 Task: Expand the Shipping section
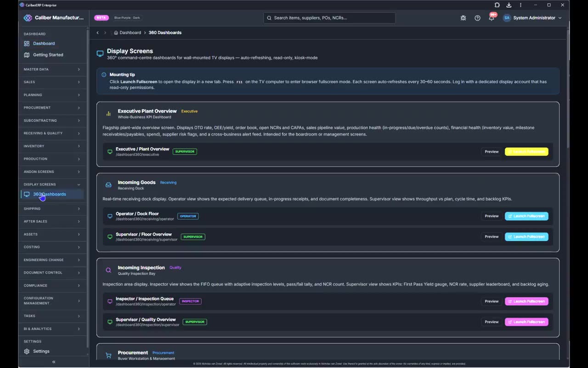click(52, 209)
